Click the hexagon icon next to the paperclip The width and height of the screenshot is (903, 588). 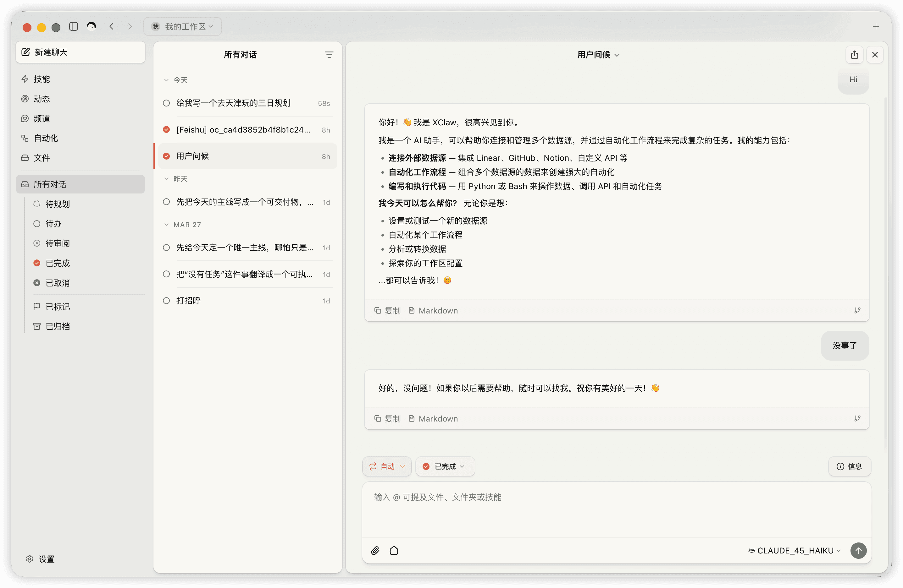(x=394, y=551)
